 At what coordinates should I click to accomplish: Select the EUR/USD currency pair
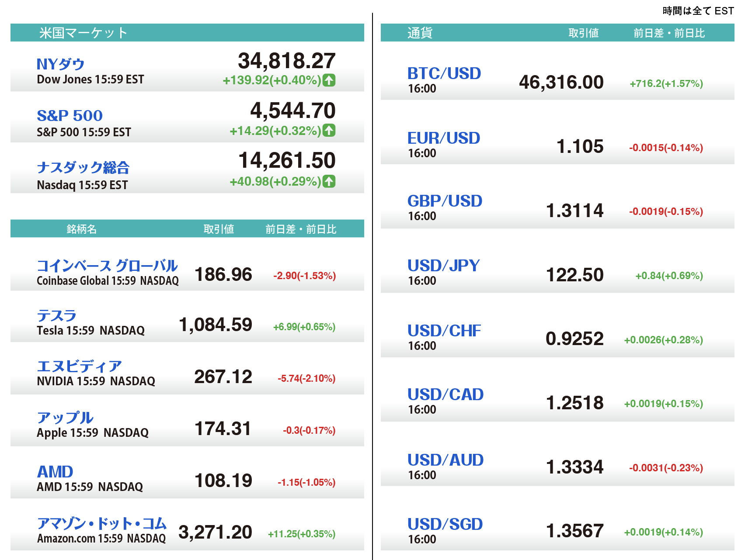443,138
